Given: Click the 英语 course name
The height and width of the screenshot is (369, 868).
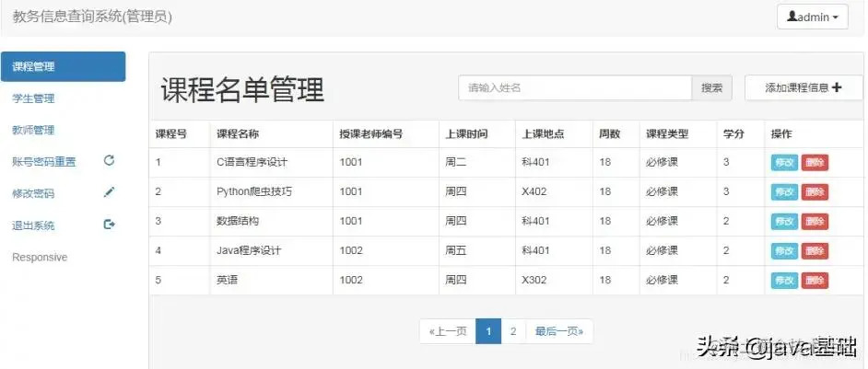Looking at the screenshot, I should (x=227, y=280).
